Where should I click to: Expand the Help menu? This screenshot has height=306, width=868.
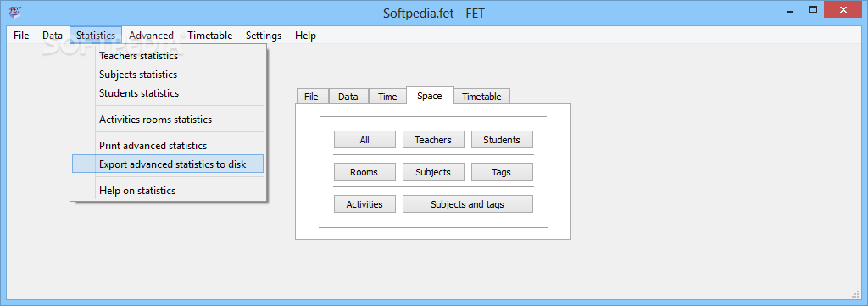pyautogui.click(x=305, y=36)
